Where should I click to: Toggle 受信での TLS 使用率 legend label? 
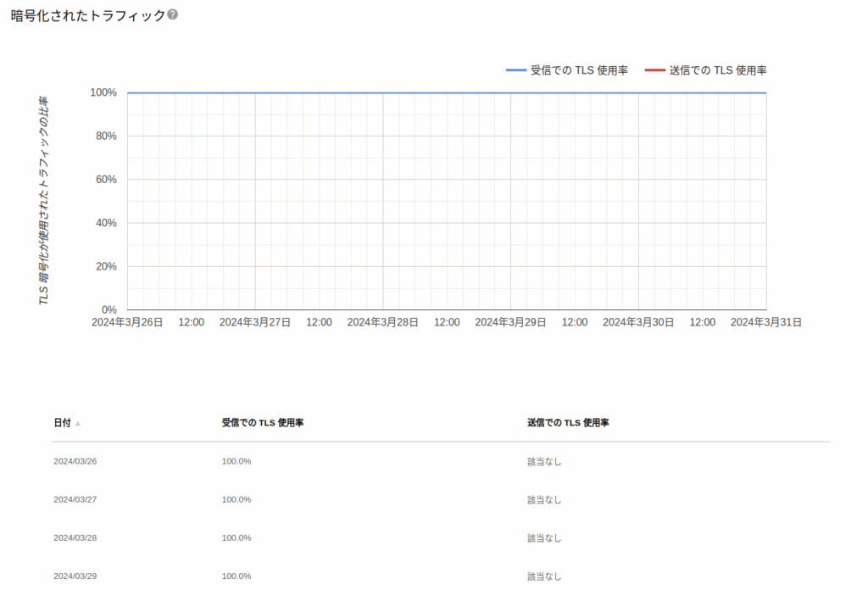pos(579,70)
